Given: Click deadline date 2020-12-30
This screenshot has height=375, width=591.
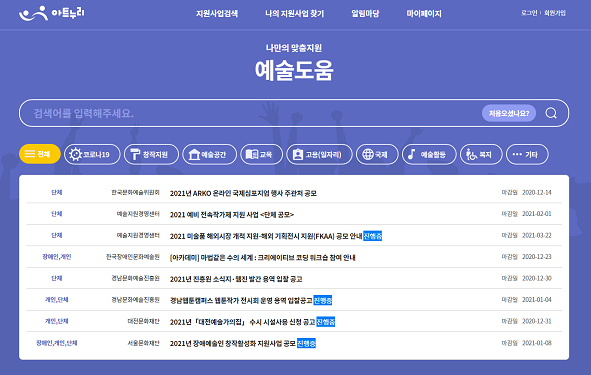Looking at the screenshot, I should coord(537,278).
